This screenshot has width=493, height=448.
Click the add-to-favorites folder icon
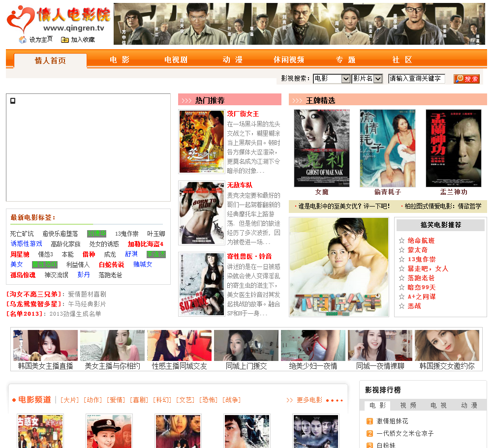pyautogui.click(x=65, y=40)
